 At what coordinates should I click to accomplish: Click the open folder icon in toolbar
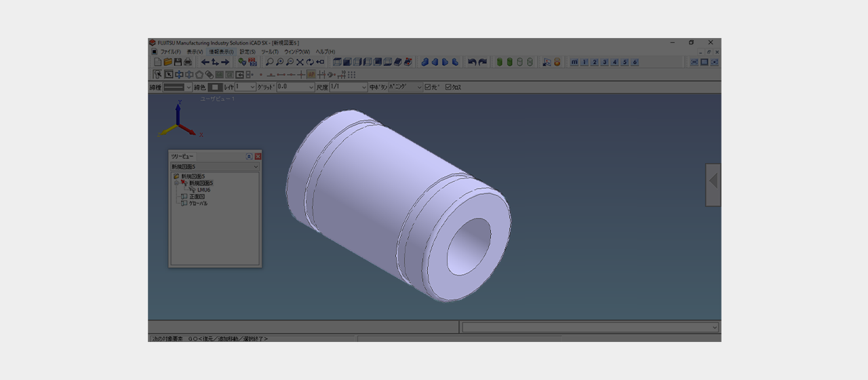point(167,62)
